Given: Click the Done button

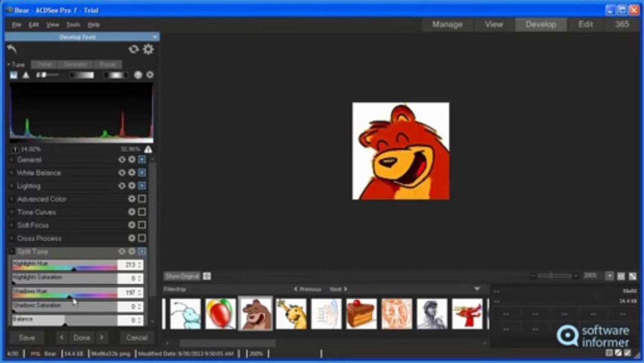Looking at the screenshot, I should point(82,338).
